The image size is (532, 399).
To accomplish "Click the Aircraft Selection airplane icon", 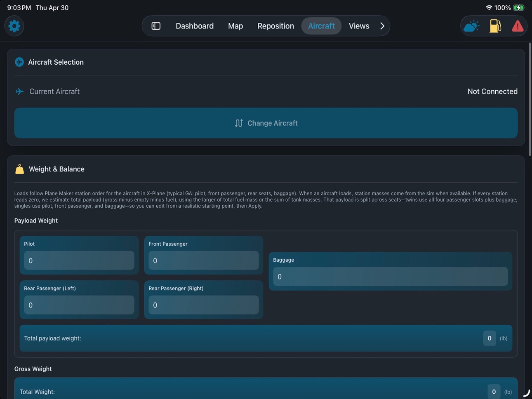I will coord(19,62).
